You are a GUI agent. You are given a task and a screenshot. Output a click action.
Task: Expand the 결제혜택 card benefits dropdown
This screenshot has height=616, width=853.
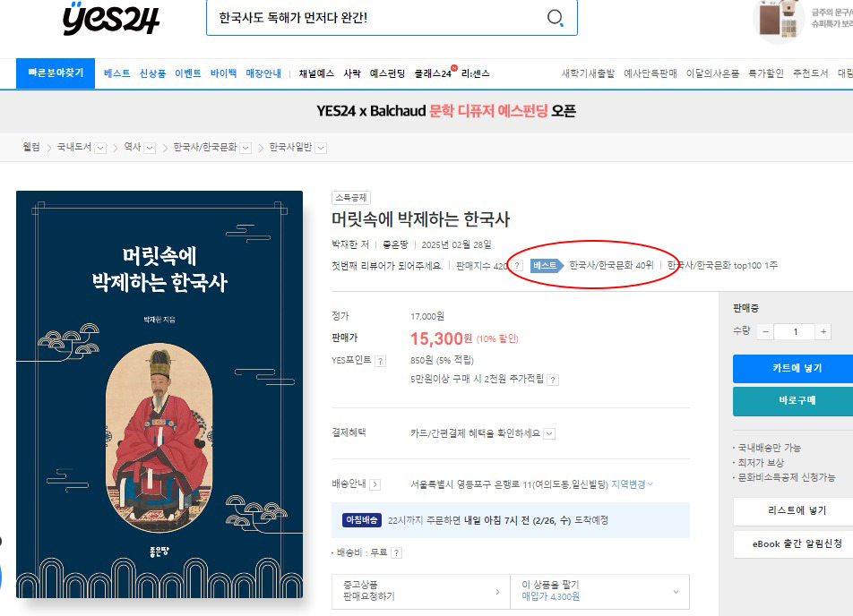[549, 433]
